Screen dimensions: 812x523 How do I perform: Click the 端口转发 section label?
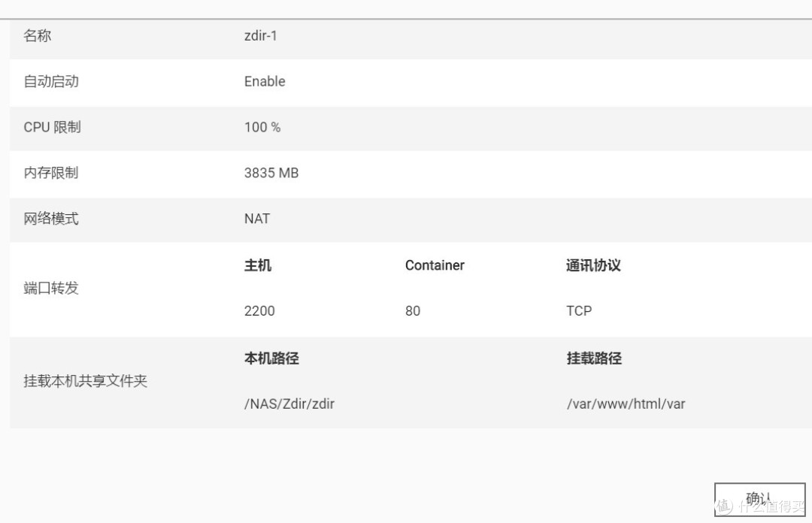coord(47,288)
